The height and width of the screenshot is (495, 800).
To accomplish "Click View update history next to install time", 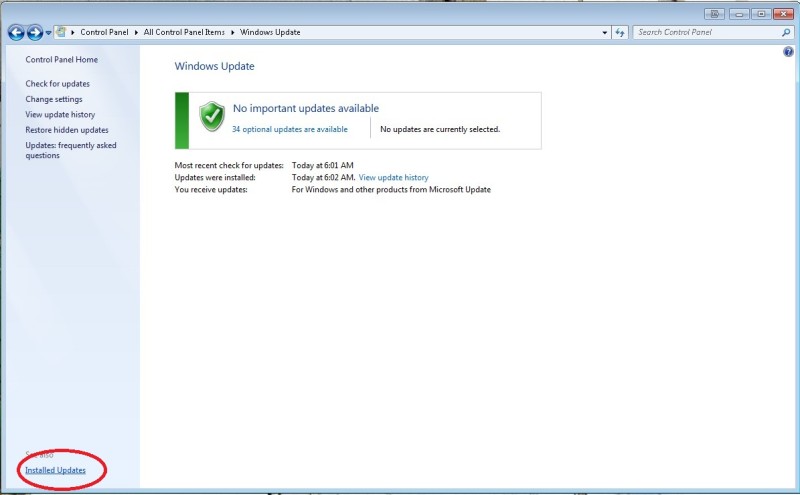I will [x=393, y=177].
